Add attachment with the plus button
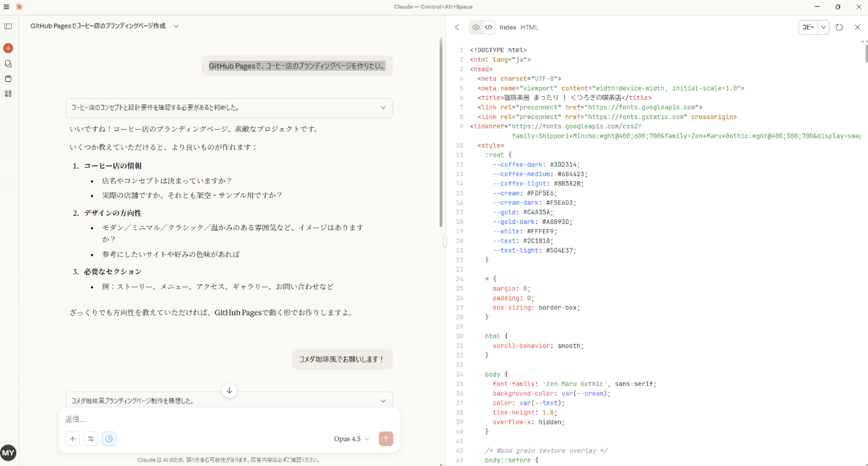 point(73,439)
